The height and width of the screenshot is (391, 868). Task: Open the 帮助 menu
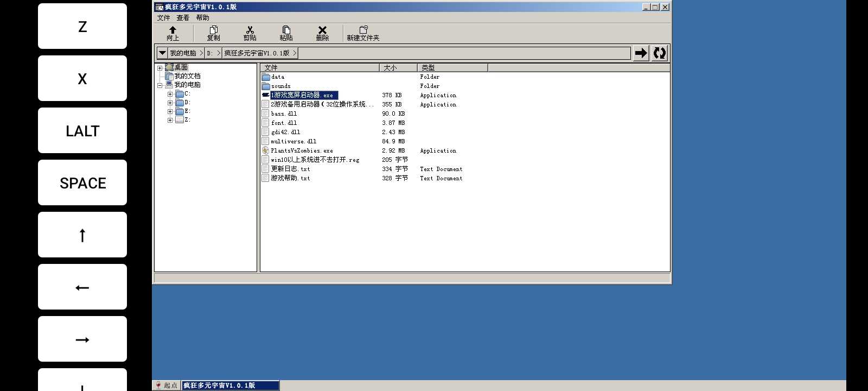(x=202, y=17)
